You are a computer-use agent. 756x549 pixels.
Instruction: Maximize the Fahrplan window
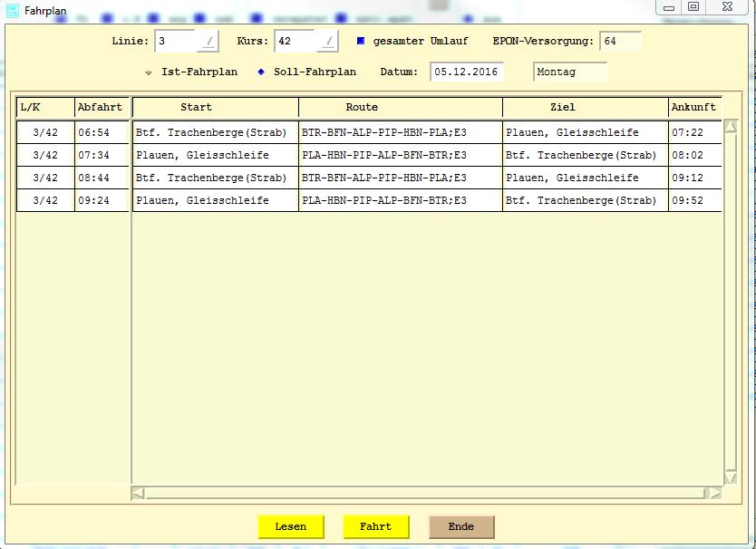[693, 6]
